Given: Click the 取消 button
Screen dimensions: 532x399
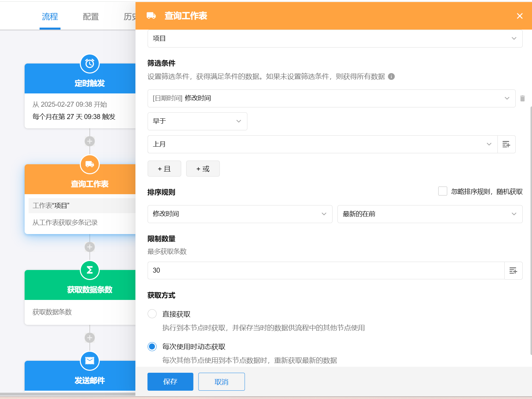Looking at the screenshot, I should [x=221, y=382].
